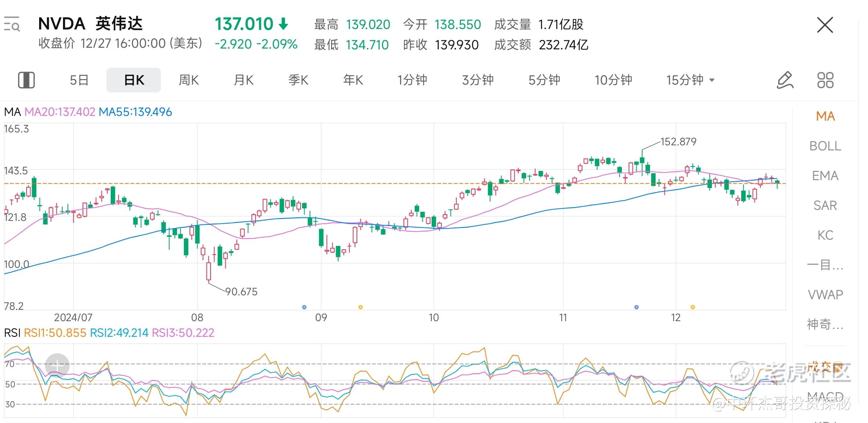Click the 137.010 current price
The width and height of the screenshot is (868, 423).
click(x=244, y=24)
